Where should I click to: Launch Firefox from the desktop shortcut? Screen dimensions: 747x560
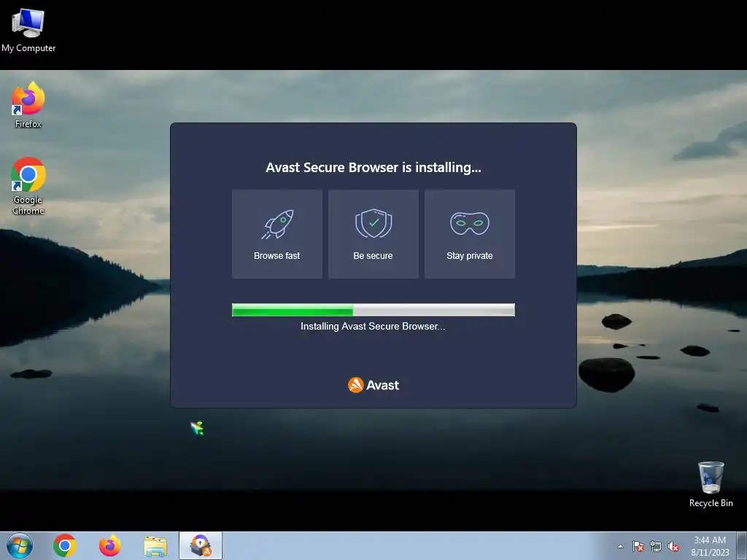click(28, 105)
